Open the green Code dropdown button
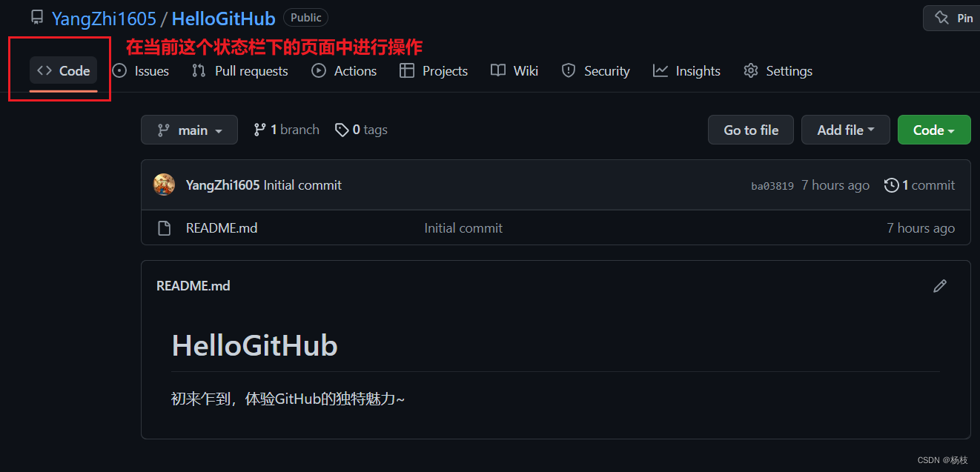Image resolution: width=980 pixels, height=472 pixels. pos(934,130)
